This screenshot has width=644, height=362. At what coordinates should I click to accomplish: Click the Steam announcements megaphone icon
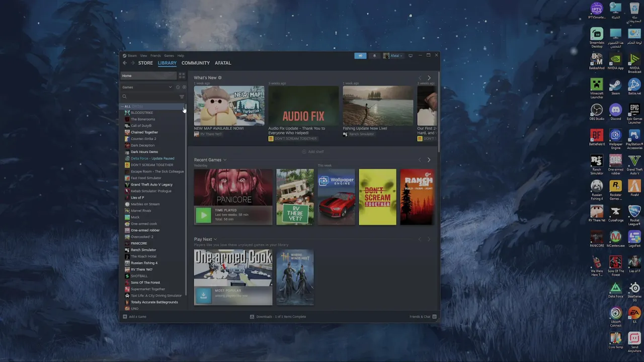point(360,56)
